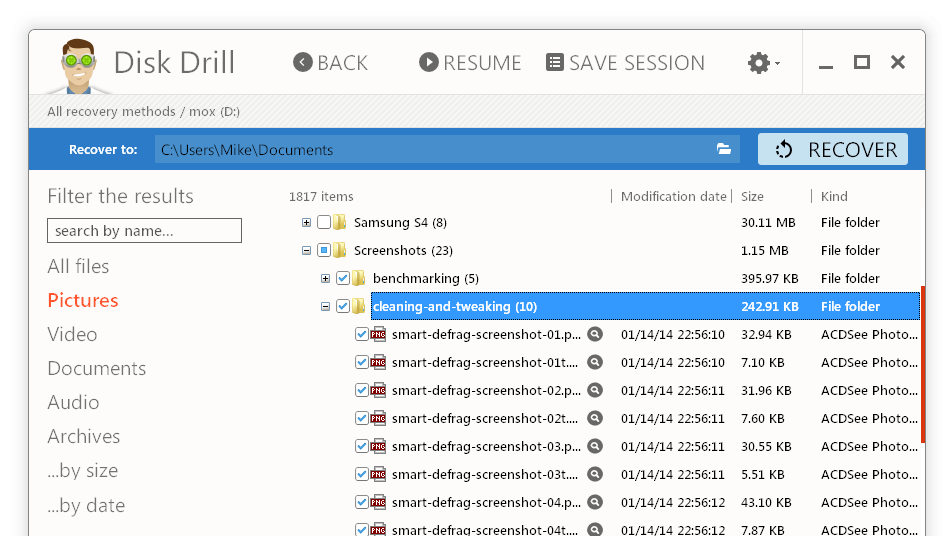Preview smart-defrag-screenshot-01.p... with magnifier icon

click(595, 334)
